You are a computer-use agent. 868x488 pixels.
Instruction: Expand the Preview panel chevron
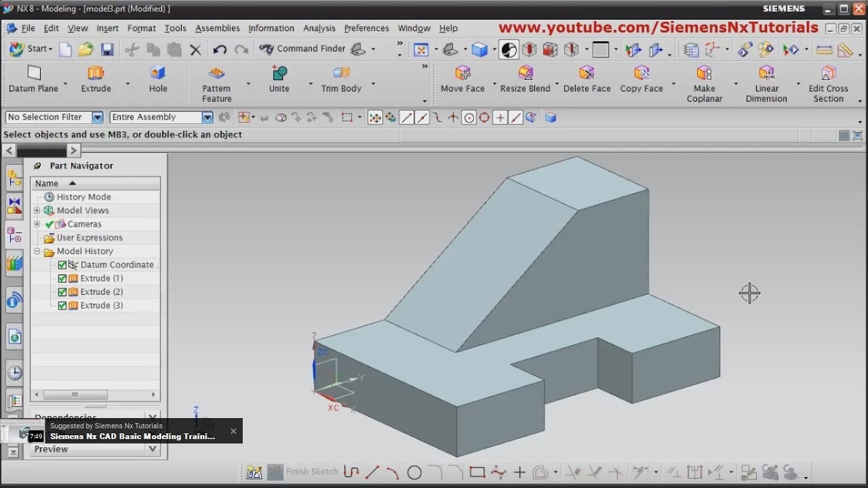[x=153, y=449]
